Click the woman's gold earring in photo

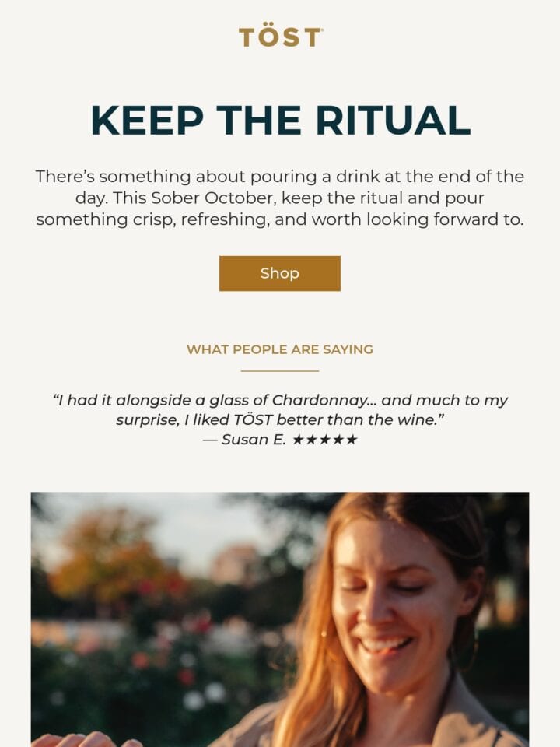[324, 635]
